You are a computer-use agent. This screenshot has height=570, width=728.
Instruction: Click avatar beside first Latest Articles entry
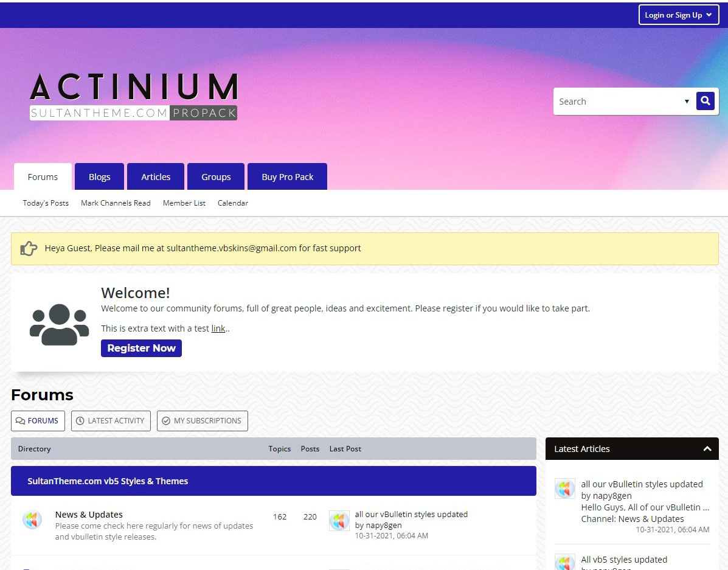565,488
